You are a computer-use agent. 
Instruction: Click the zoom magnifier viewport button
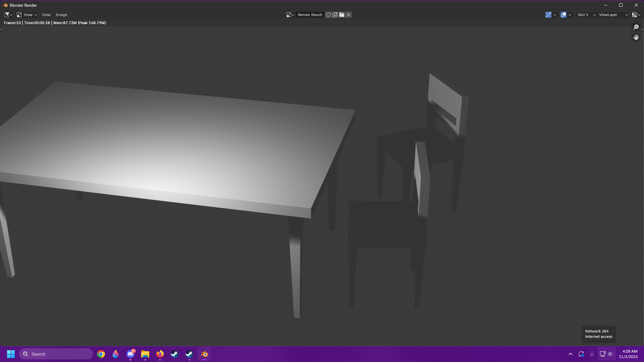point(636,27)
